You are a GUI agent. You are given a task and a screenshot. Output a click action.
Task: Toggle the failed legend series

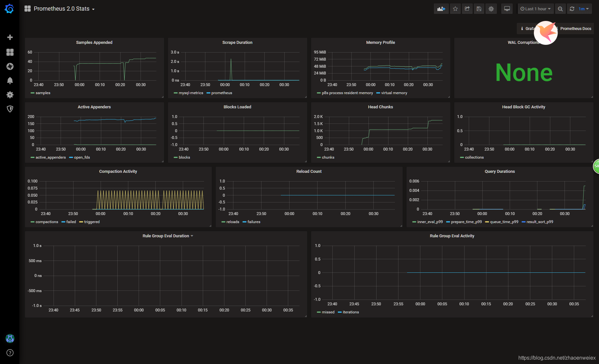[x=71, y=222]
